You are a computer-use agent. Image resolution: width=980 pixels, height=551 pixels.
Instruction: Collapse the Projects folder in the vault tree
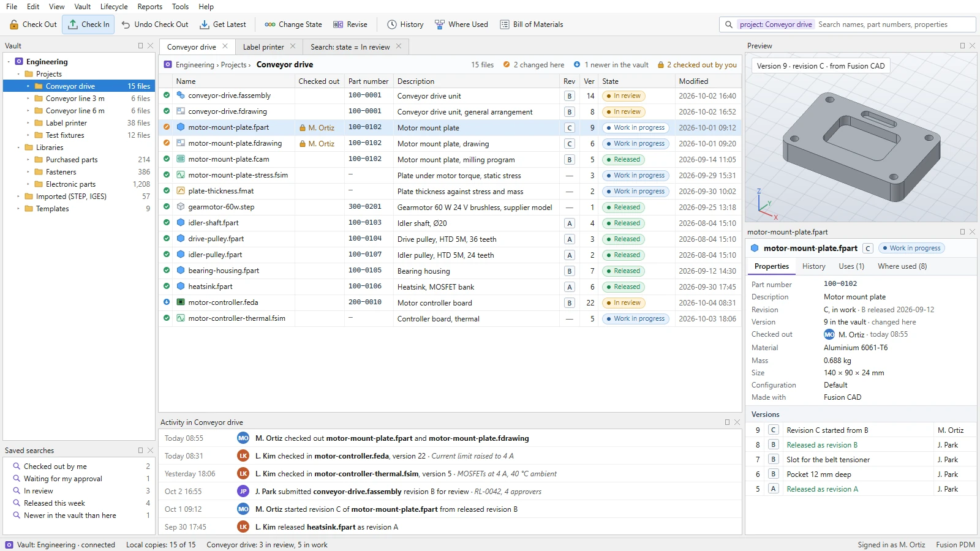coord(18,74)
